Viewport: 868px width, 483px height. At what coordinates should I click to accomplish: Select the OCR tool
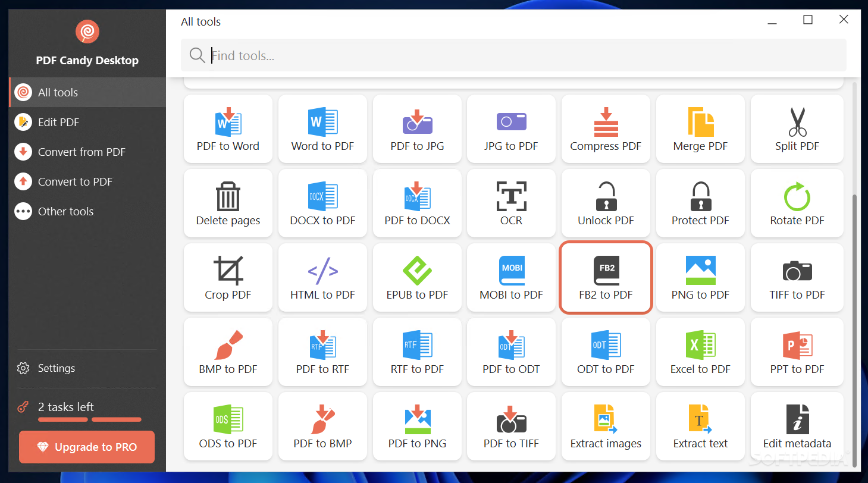tap(511, 203)
